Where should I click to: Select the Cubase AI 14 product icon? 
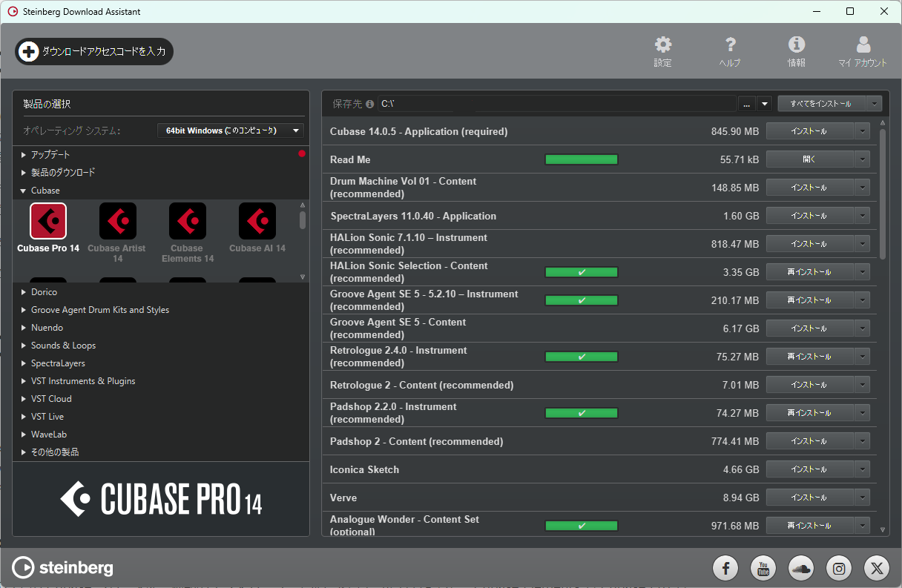257,221
